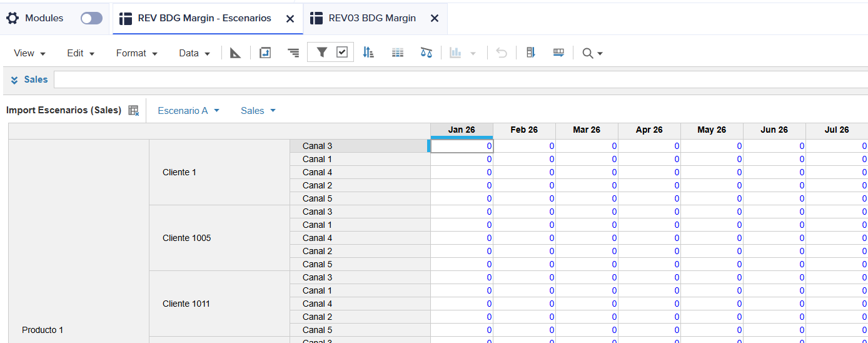Click Apr 26 cell for Cliente 1 Canal 4
The height and width of the screenshot is (343, 868).
point(649,172)
